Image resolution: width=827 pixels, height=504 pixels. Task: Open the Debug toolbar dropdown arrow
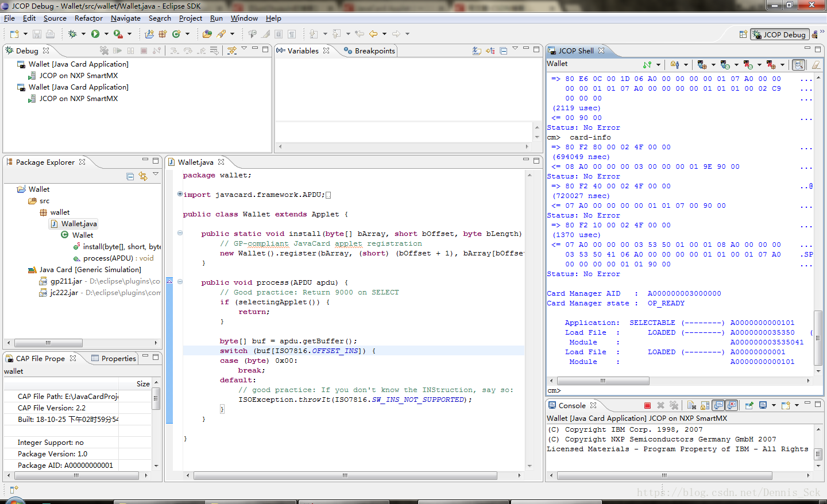point(83,34)
